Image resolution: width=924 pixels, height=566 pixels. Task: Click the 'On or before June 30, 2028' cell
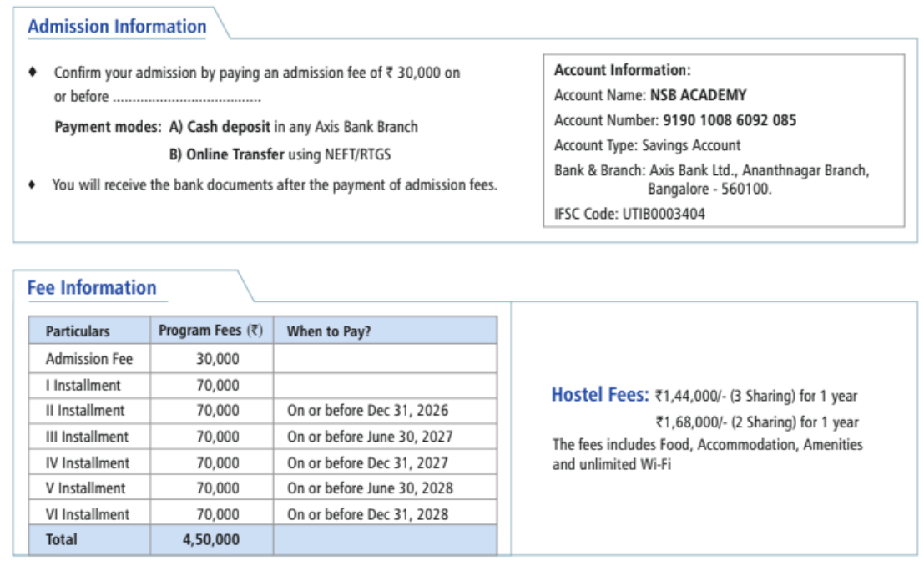370,488
